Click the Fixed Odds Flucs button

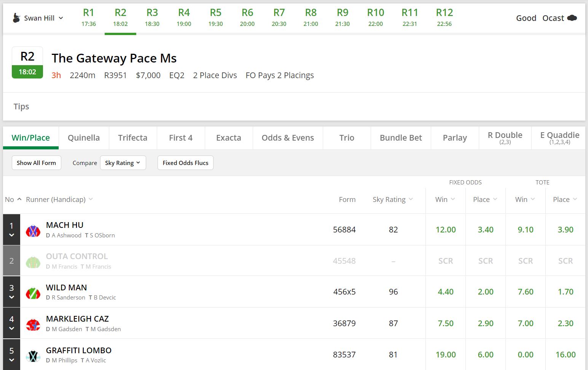point(185,163)
